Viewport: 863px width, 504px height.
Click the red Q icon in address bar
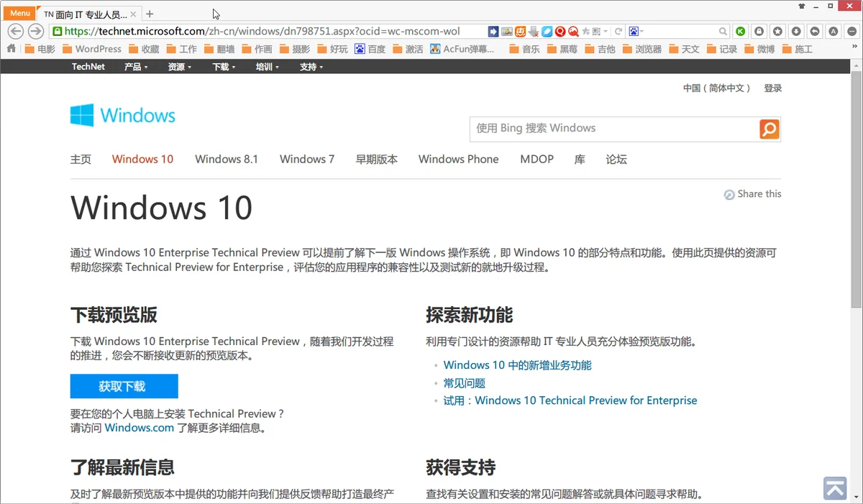[x=560, y=32]
